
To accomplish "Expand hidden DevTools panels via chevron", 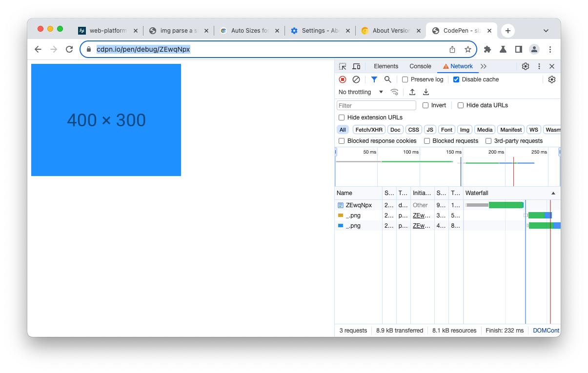I will [483, 66].
